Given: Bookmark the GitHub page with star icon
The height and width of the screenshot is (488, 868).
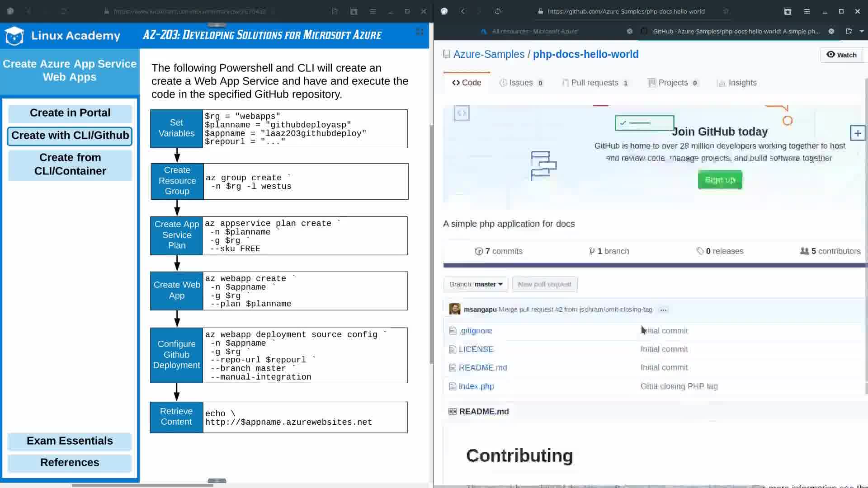Looking at the screenshot, I should point(726,11).
